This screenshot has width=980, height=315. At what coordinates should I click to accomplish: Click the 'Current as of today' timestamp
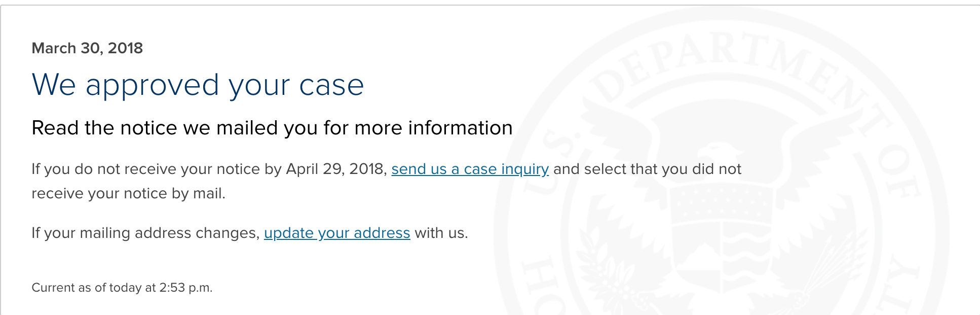(122, 288)
